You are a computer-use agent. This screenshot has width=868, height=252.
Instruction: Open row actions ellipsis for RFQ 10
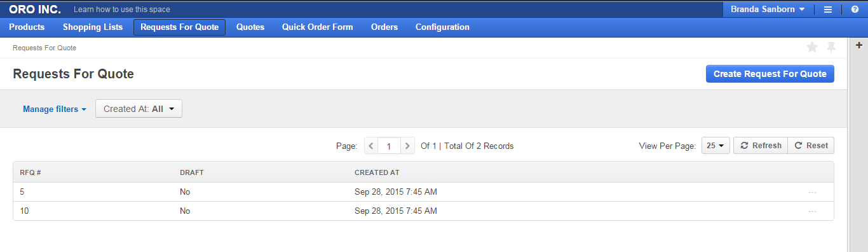point(813,211)
